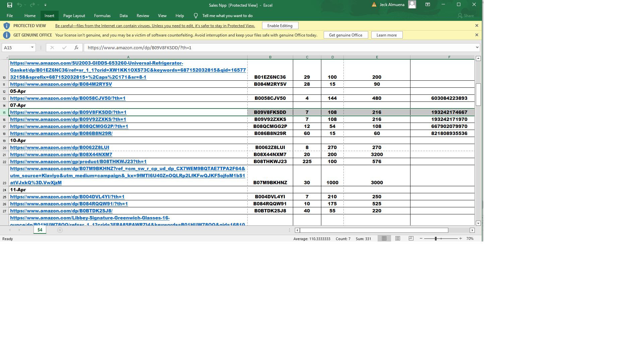
Task: Switch to Page Layout view icon
Action: click(x=398, y=238)
